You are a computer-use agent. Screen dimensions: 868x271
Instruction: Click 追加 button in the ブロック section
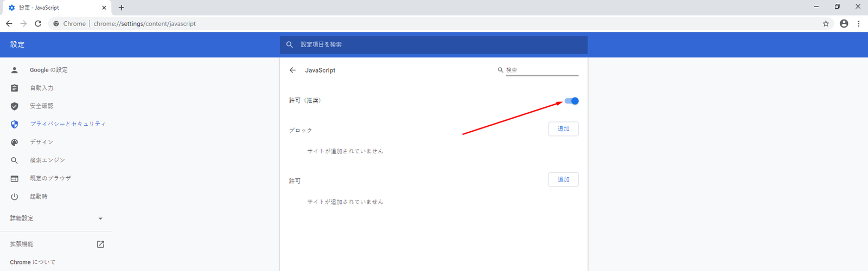(563, 129)
